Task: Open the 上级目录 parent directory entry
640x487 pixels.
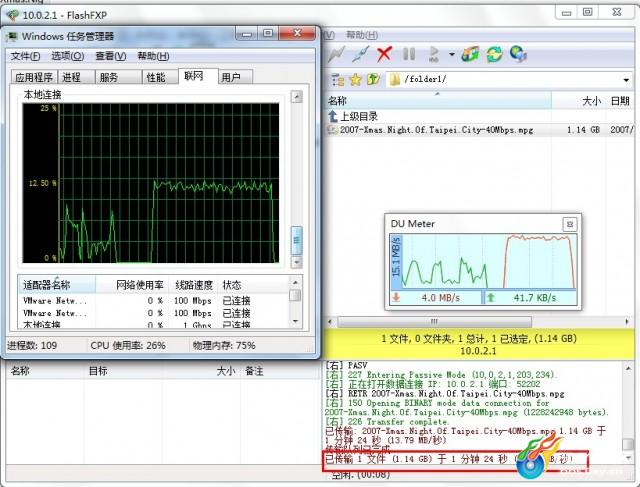Action: [353, 117]
